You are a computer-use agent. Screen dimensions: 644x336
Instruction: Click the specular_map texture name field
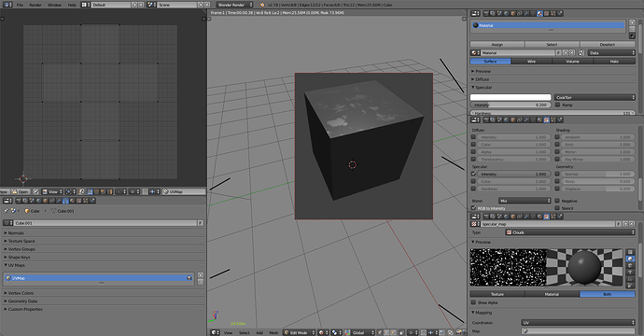pos(548,224)
